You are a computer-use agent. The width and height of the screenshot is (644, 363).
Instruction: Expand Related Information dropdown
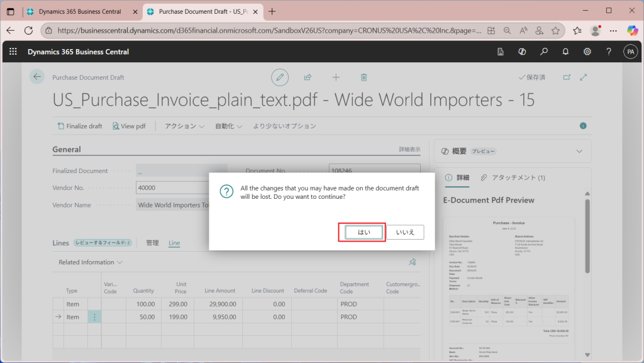pos(91,262)
